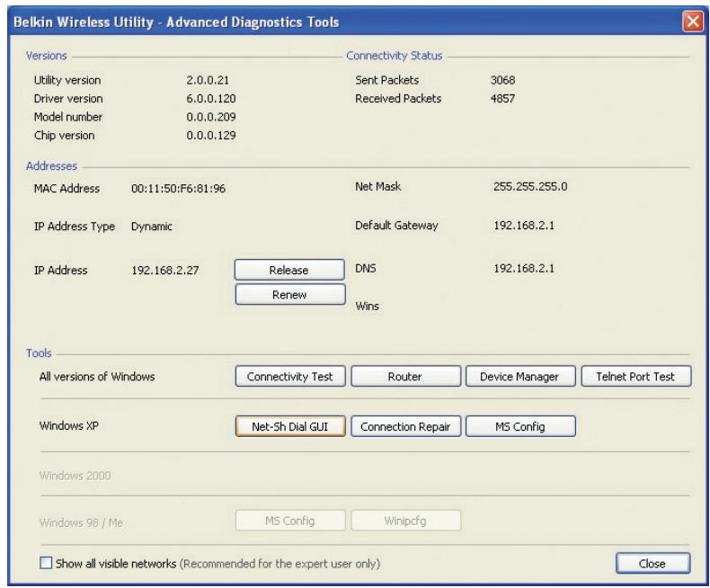The width and height of the screenshot is (710, 588).
Task: Click the Connectivity Status heading
Action: click(x=394, y=56)
